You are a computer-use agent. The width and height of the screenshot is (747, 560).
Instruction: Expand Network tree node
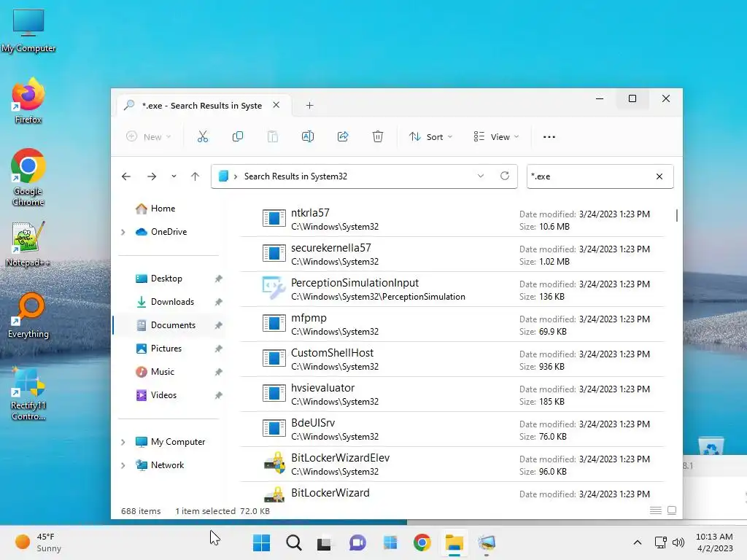pos(123,465)
